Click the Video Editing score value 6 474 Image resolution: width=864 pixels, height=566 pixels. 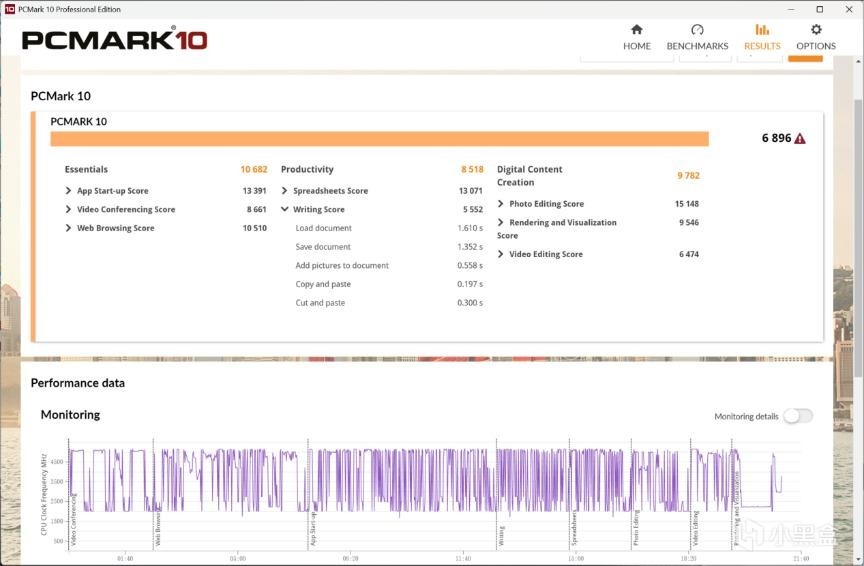689,254
